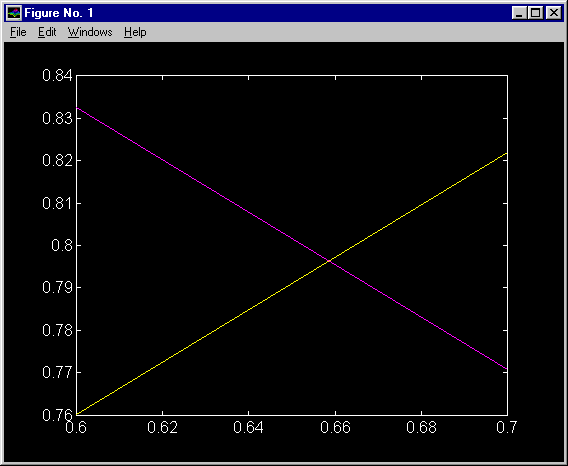Click the 0.8 y-axis tick label
This screenshot has height=466, width=568.
coord(62,246)
